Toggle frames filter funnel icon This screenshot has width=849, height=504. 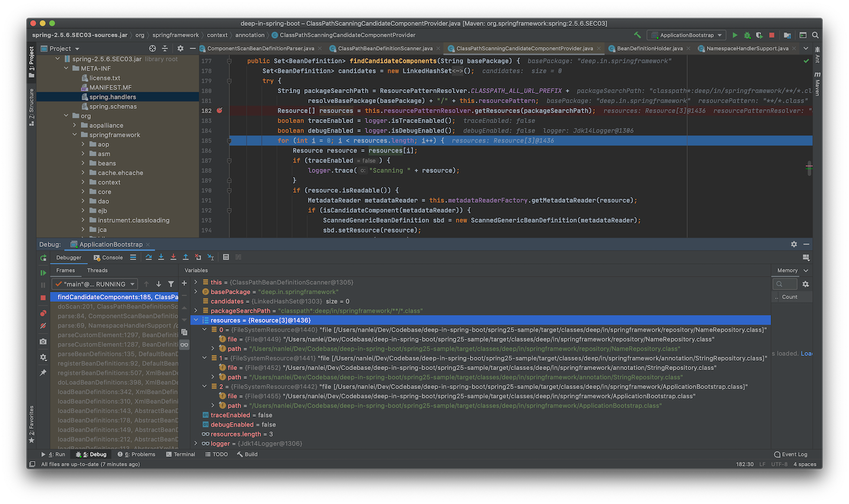coord(171,284)
